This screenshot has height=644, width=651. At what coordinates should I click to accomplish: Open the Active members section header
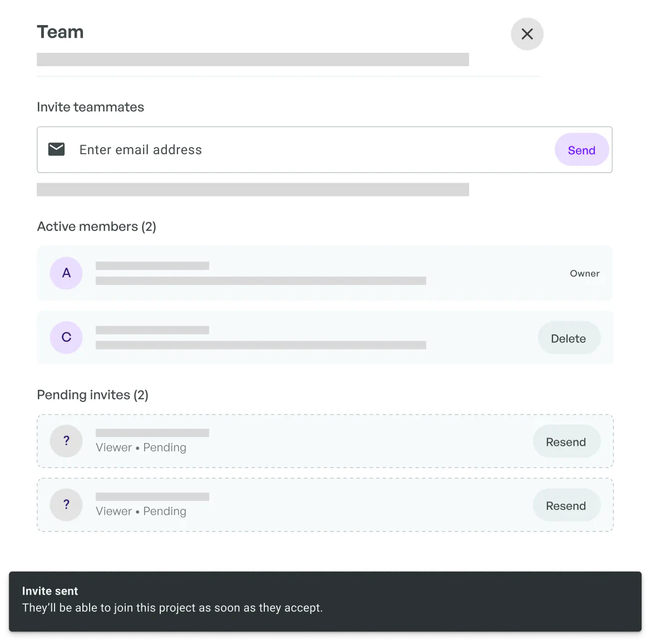click(x=96, y=227)
